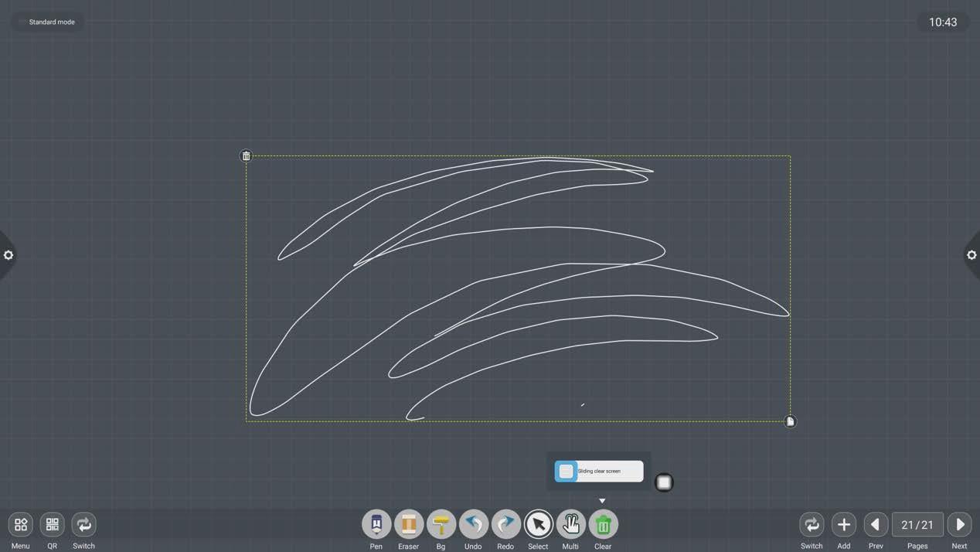Delete selection using trash handle on selection box
The width and height of the screenshot is (980, 552).
click(x=246, y=156)
